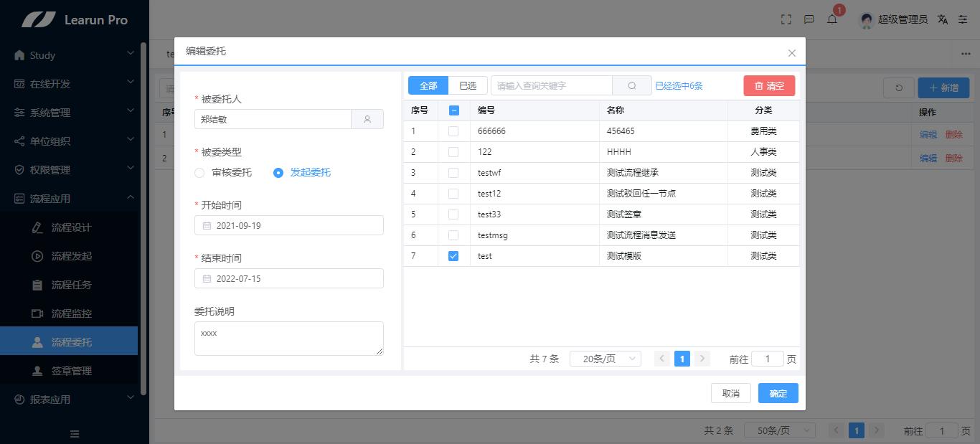Toggle fullscreen mode from the top bar
This screenshot has height=444, width=980.
[x=786, y=19]
